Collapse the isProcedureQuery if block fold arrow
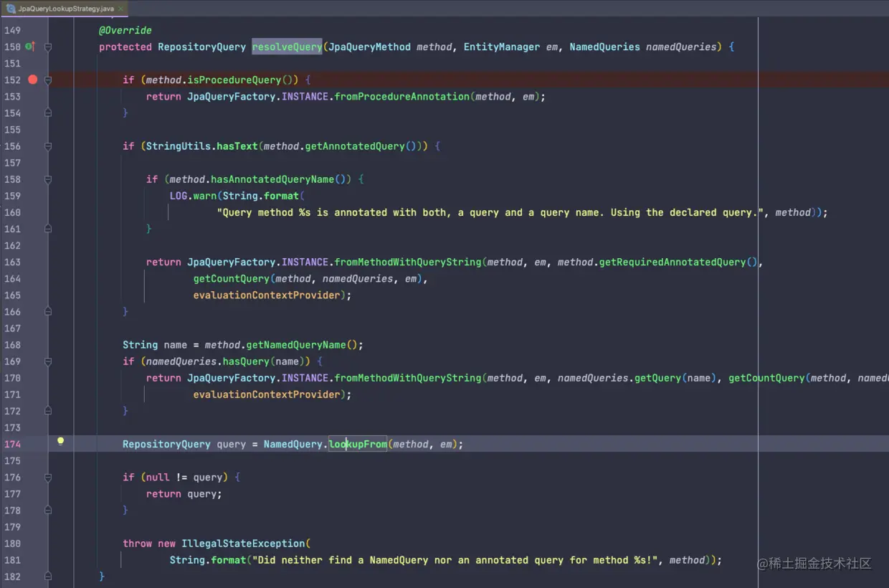 [x=47, y=80]
